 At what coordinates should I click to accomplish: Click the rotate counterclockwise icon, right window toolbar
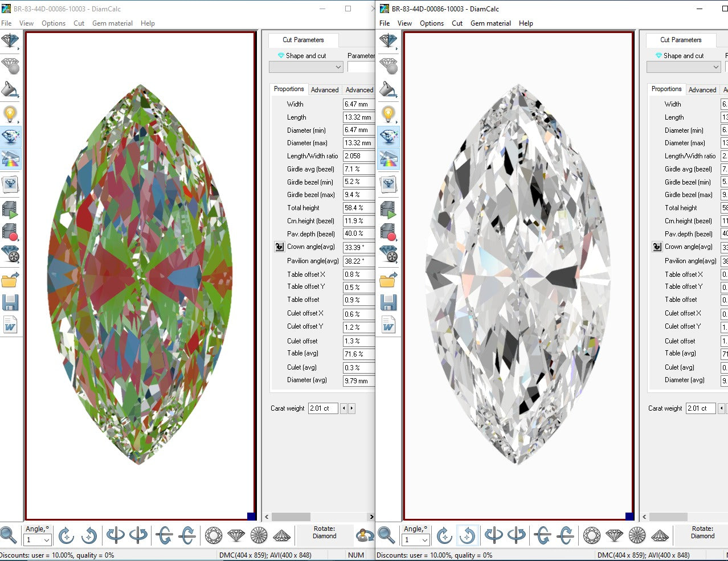pyautogui.click(x=467, y=535)
